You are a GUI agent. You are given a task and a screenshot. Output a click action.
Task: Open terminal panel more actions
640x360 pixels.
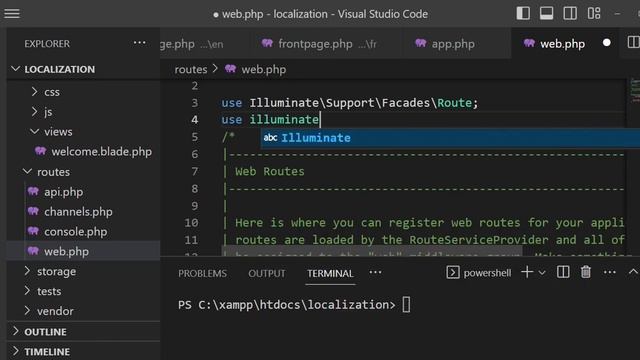[609, 272]
